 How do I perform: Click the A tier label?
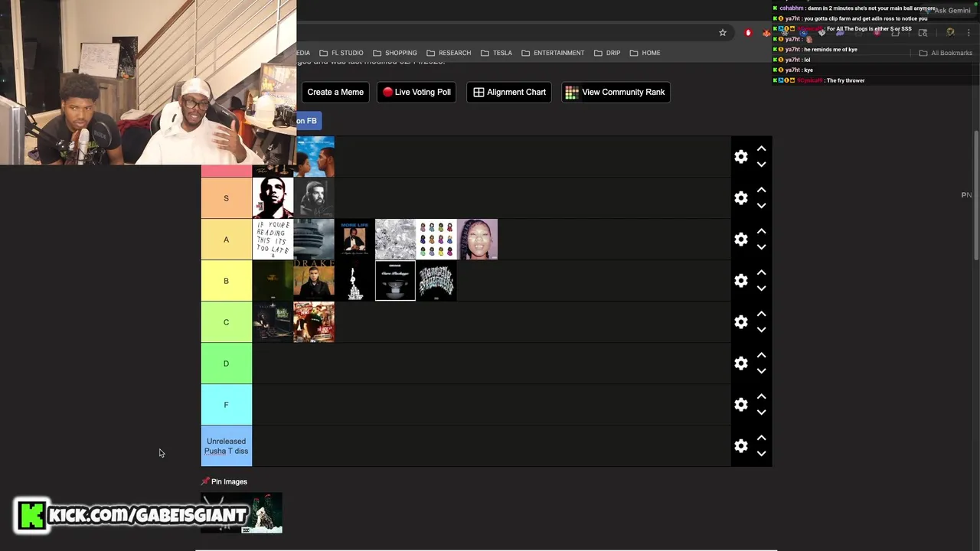click(x=226, y=240)
